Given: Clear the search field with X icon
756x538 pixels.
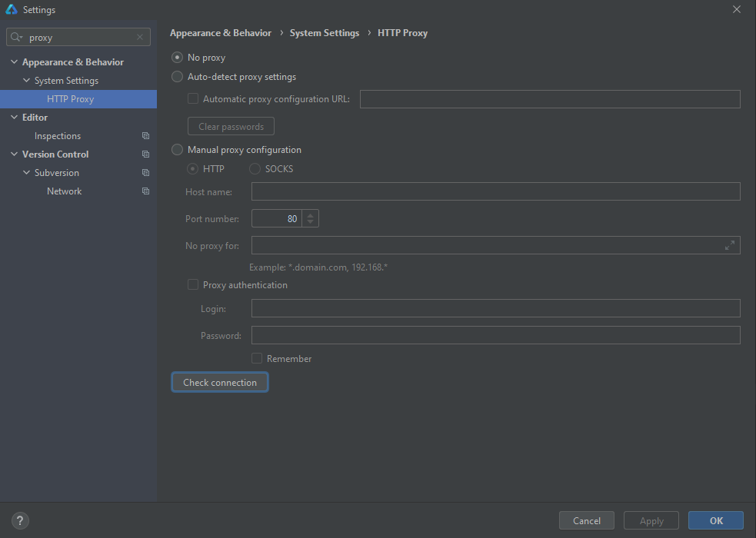Looking at the screenshot, I should pyautogui.click(x=139, y=38).
